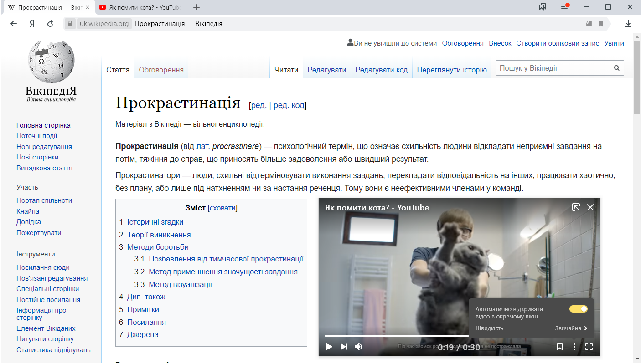Enter fullscreen in the mini player
This screenshot has width=641, height=364.
tap(589, 347)
